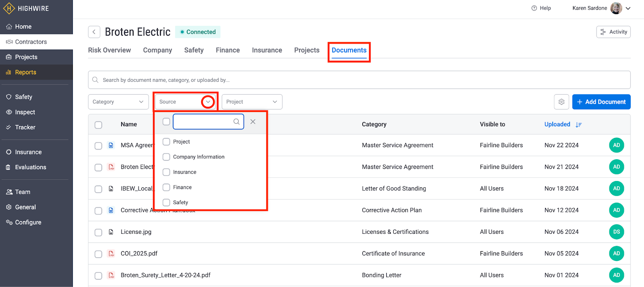Click the Help icon in header
Image resolution: width=644 pixels, height=287 pixels.
534,8
